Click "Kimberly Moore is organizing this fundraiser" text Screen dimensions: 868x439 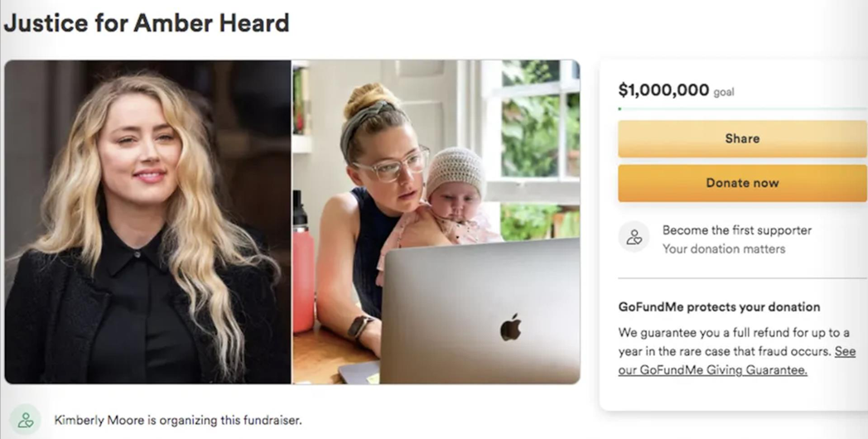[178, 420]
